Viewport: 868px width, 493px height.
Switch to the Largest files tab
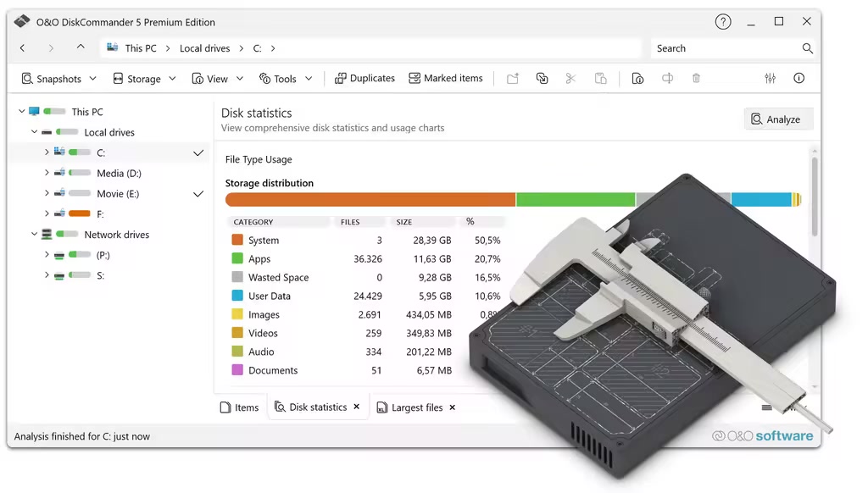click(x=410, y=407)
